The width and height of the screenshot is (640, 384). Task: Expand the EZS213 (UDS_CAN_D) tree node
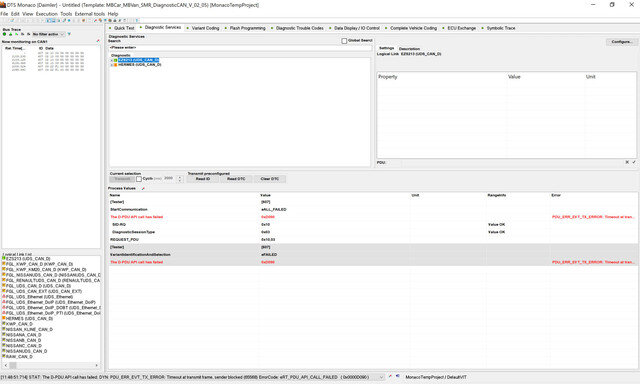[111, 60]
